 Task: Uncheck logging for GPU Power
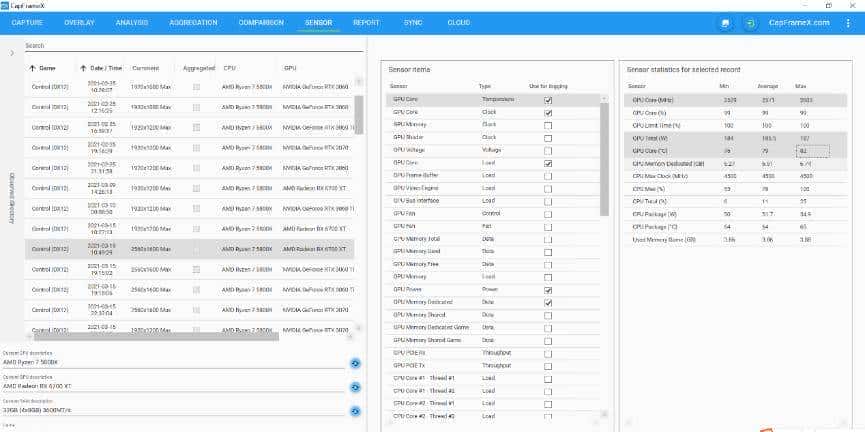[x=548, y=290]
